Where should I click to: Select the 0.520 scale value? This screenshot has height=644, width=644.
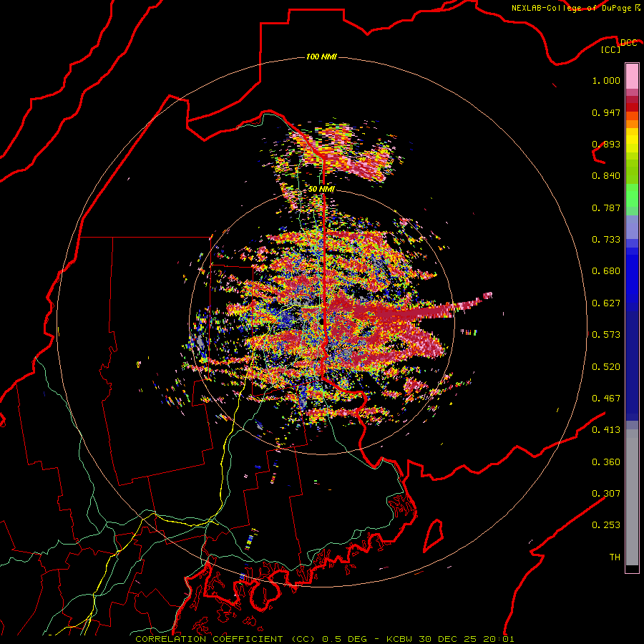pos(606,367)
